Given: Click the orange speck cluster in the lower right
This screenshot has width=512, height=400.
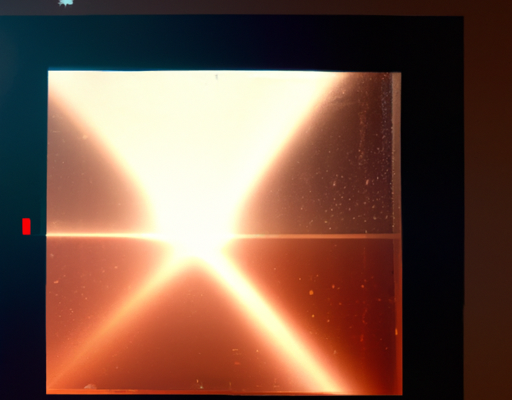Looking at the screenshot, I should 333,300.
